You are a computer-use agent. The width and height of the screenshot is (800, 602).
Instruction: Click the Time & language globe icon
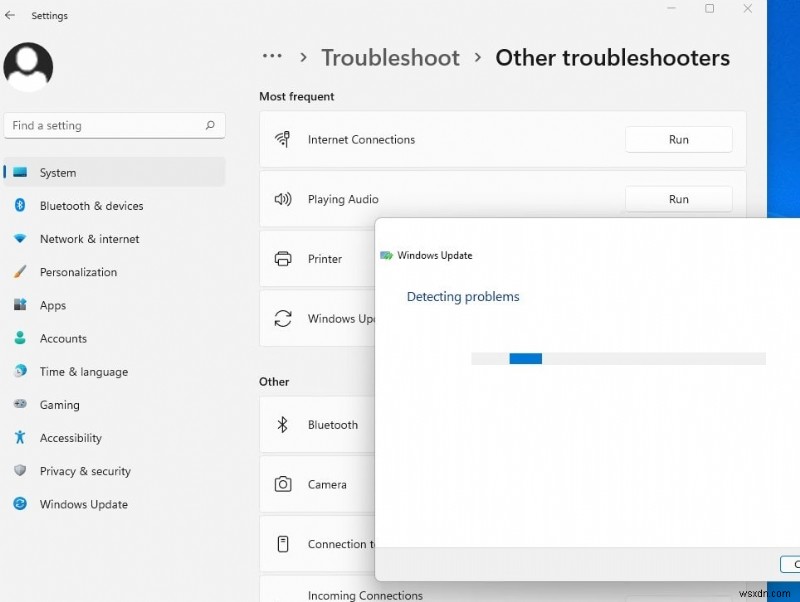click(x=22, y=372)
